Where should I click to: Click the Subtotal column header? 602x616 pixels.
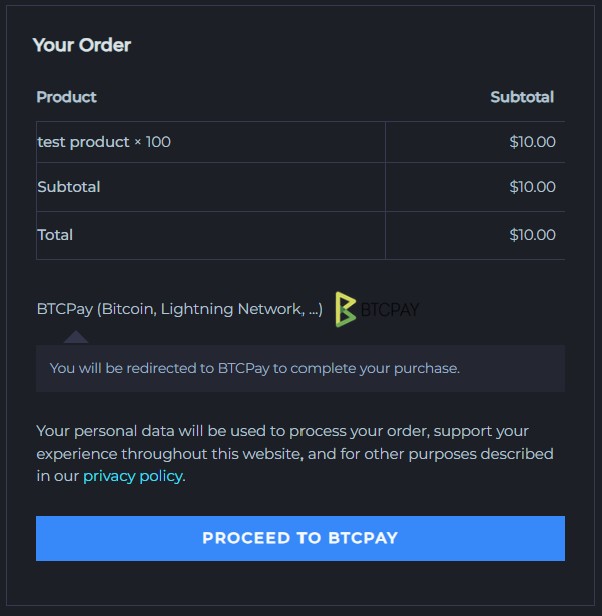pyautogui.click(x=521, y=97)
